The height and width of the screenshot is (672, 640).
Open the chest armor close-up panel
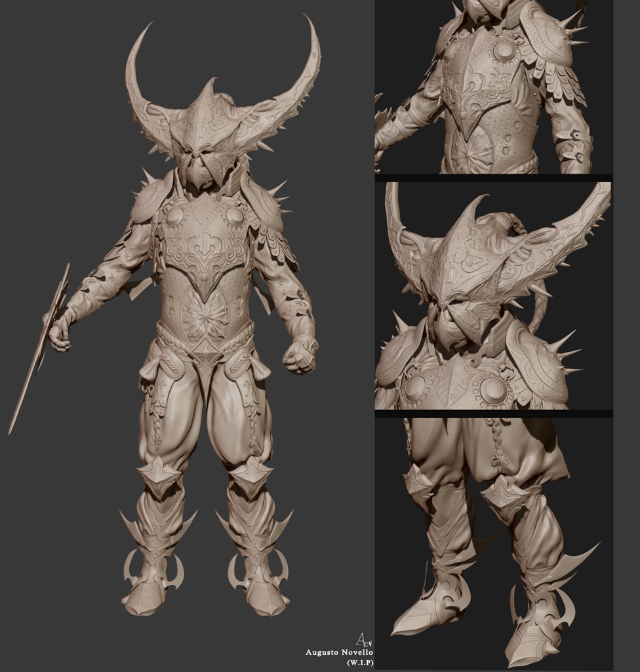(494, 87)
